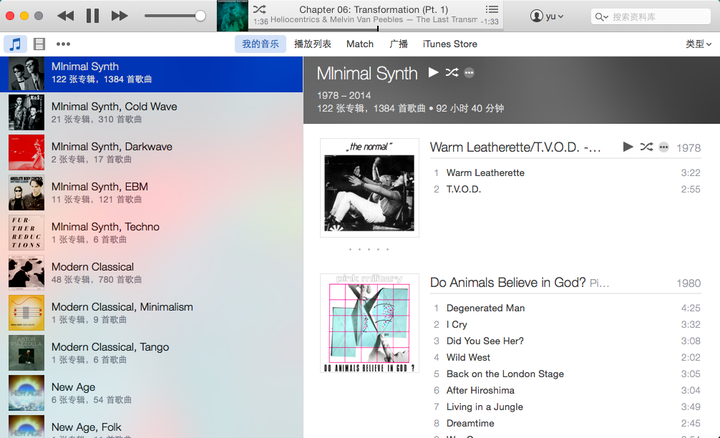Select Minimal Synth, Cold Wave genre
720x438 pixels.
coord(152,112)
